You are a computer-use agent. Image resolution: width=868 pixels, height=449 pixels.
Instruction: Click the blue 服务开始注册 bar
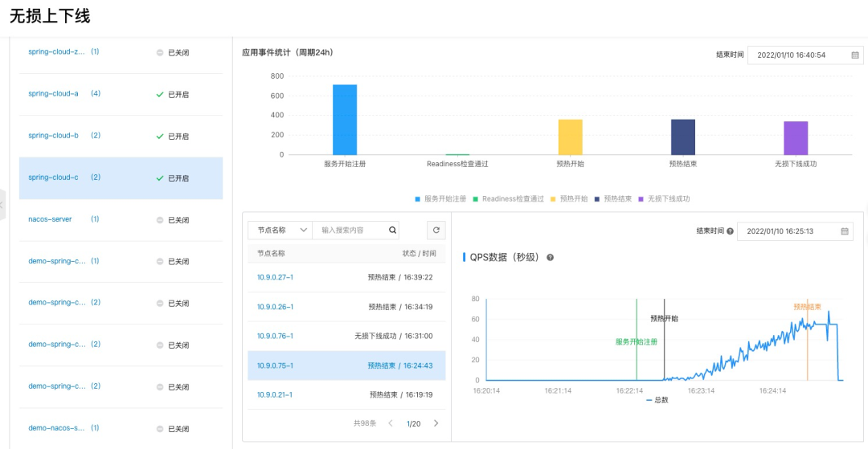(x=345, y=119)
